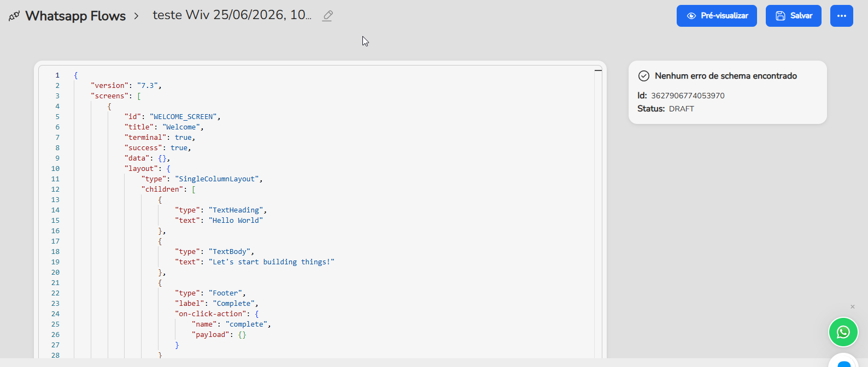
Task: Click the "screens" key on line 3
Action: coord(109,96)
